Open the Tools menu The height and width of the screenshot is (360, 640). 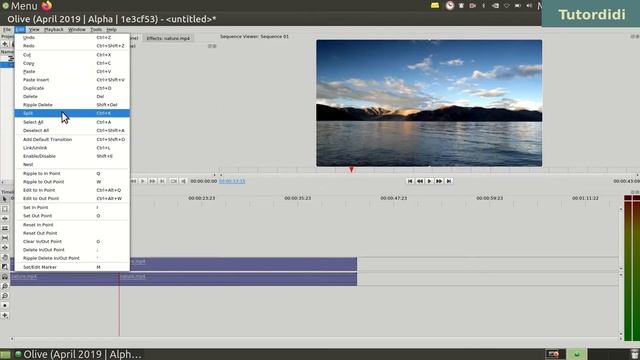coord(96,30)
